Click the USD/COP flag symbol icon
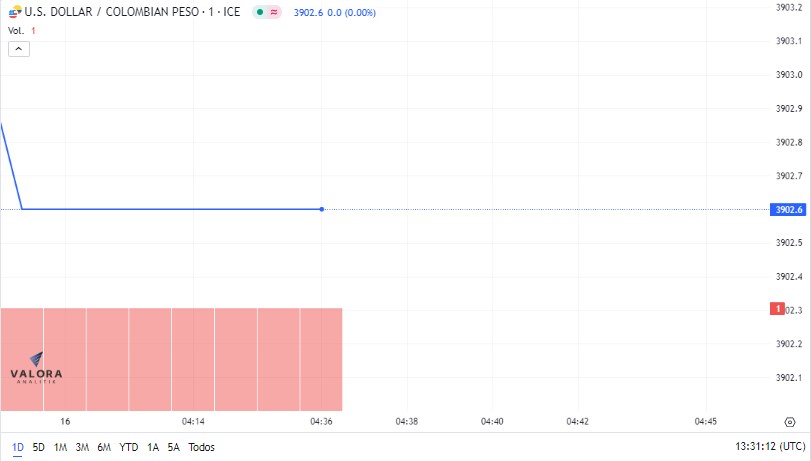 click(15, 11)
